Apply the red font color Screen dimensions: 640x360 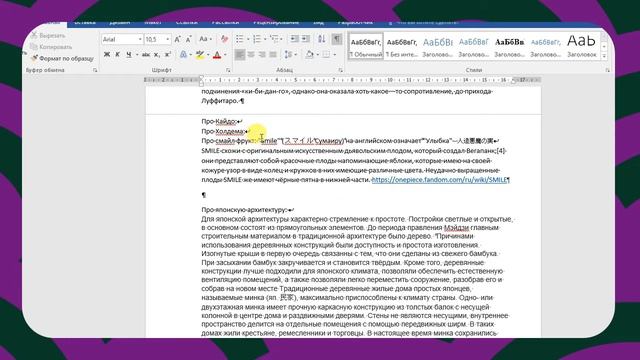217,54
